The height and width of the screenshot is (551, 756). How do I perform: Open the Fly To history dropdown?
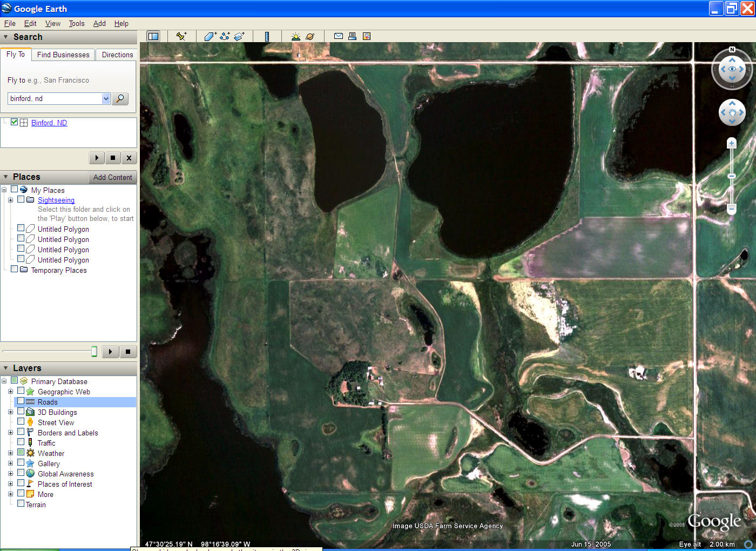pos(106,98)
